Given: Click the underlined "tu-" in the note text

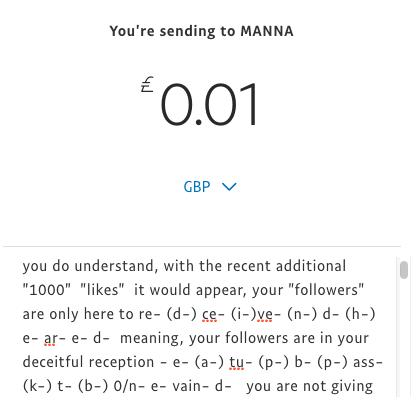Looking at the screenshot, I should [238, 362].
